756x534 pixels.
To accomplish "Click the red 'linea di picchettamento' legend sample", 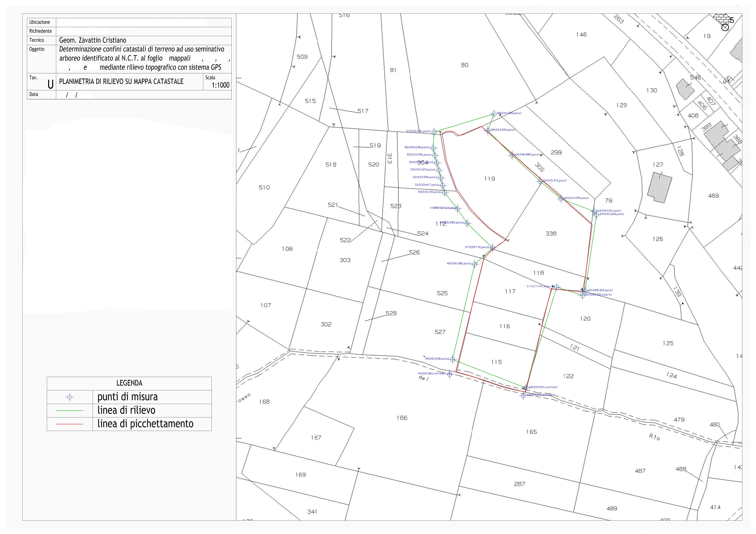I will click(x=69, y=424).
